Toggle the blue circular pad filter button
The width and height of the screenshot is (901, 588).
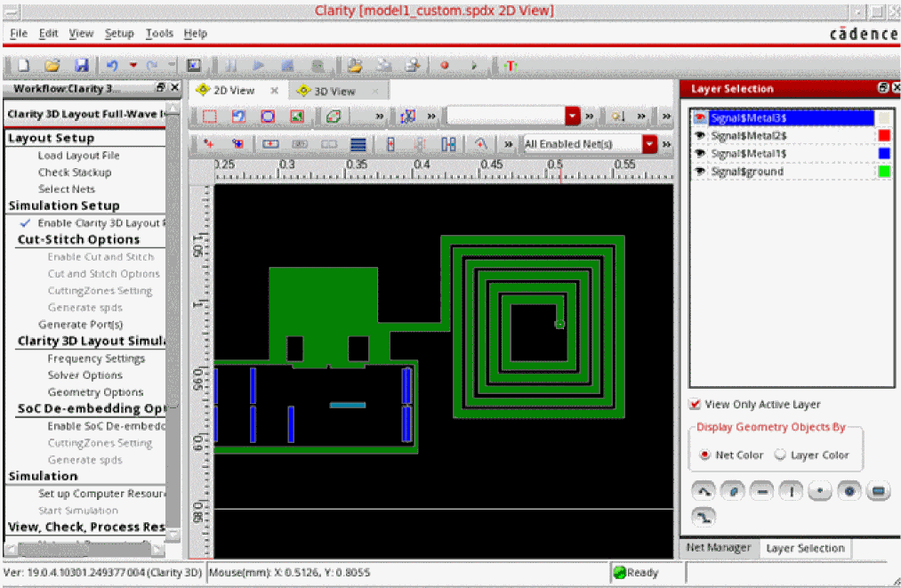pos(849,491)
